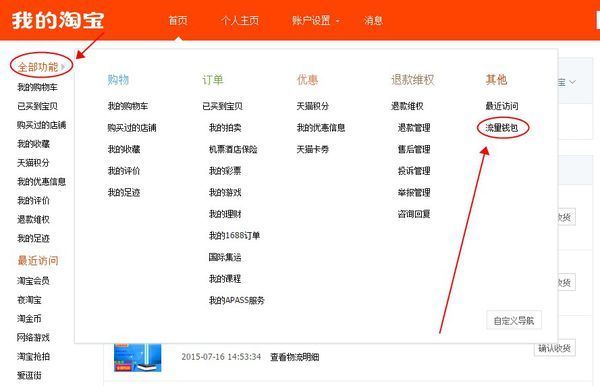
Task: Select 我的彩票 in the 订单 column
Action: (225, 171)
